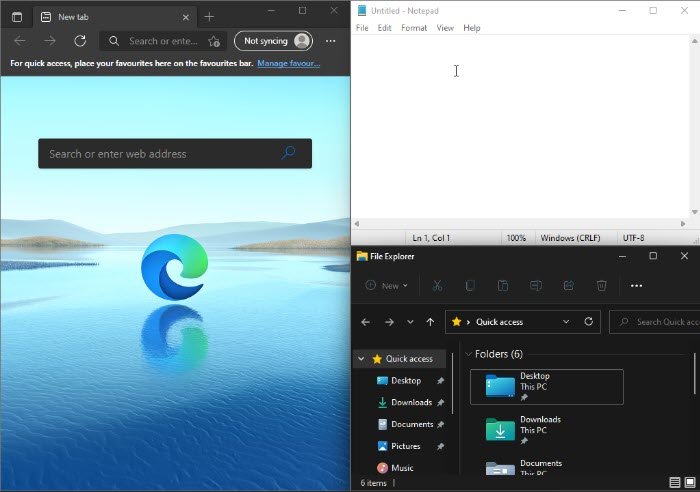
Task: Select the Desktop folder tile
Action: [547, 387]
